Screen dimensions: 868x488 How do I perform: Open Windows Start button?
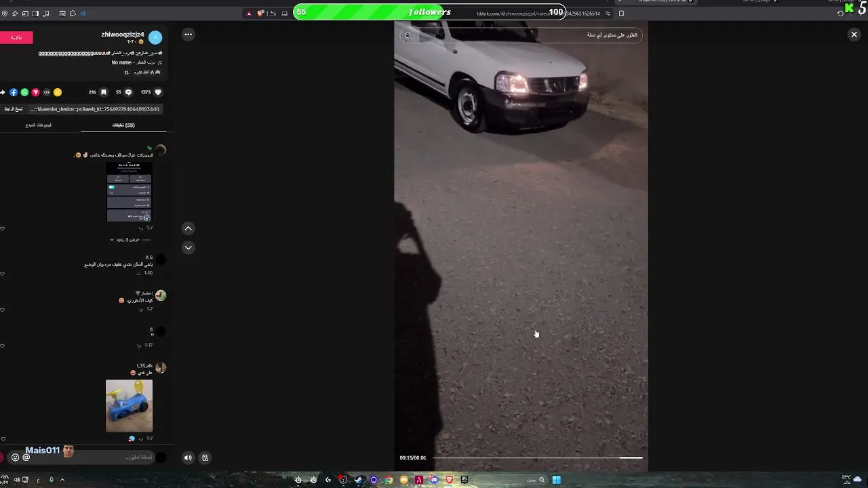coord(556,480)
